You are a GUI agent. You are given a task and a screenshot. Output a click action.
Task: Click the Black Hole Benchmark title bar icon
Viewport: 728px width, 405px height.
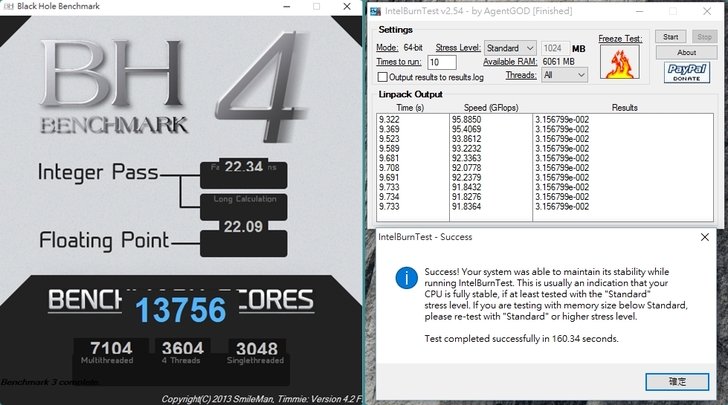coord(8,6)
